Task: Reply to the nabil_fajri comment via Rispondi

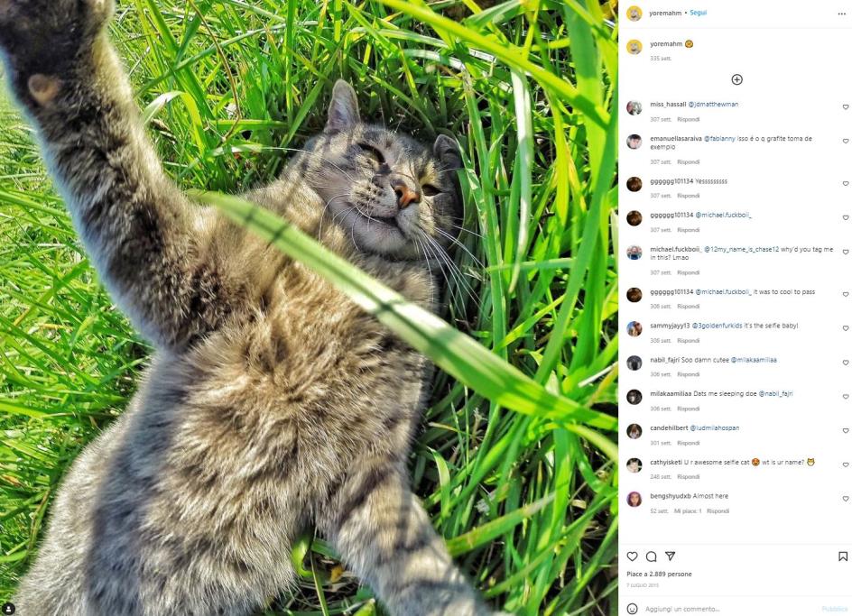Action: point(688,374)
